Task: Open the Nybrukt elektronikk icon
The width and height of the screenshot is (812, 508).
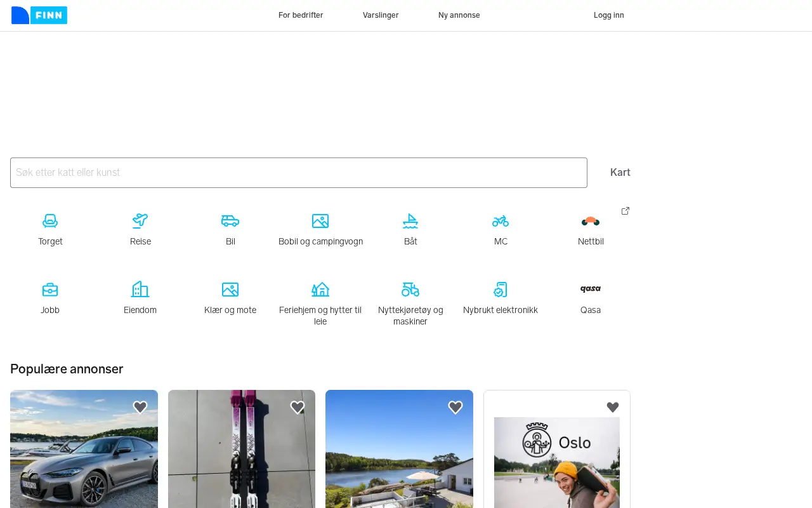Action: (501, 290)
